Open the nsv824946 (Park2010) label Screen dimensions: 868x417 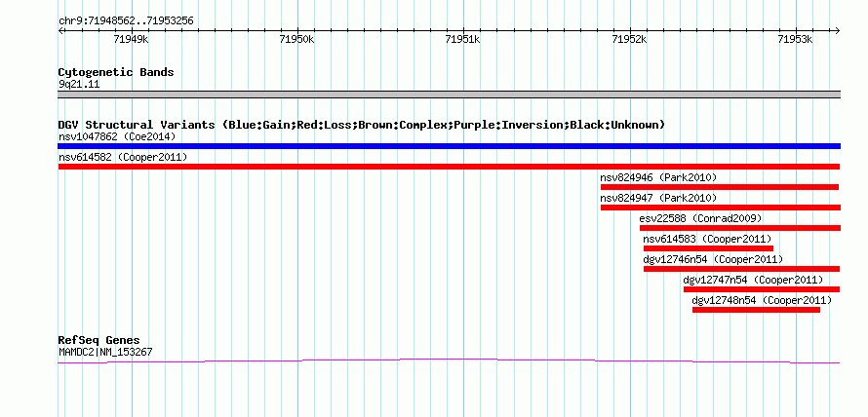click(x=658, y=177)
